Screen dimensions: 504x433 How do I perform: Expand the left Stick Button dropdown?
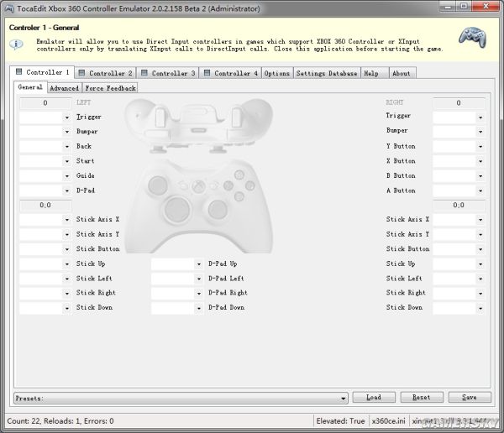point(67,249)
